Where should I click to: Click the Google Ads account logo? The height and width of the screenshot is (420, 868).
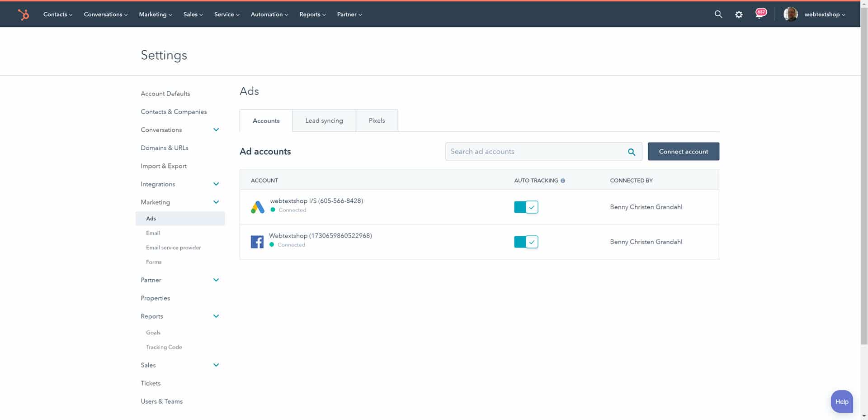[x=257, y=207]
